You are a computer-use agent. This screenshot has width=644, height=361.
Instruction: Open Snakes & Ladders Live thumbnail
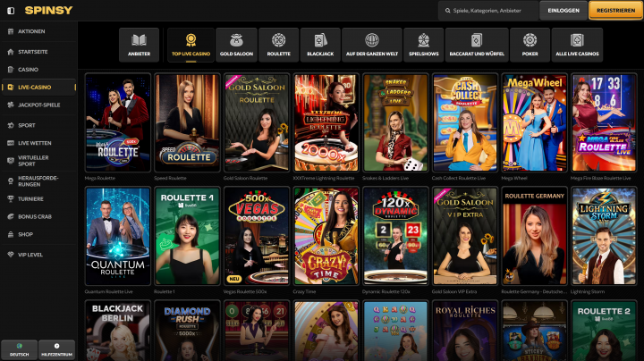tap(395, 122)
